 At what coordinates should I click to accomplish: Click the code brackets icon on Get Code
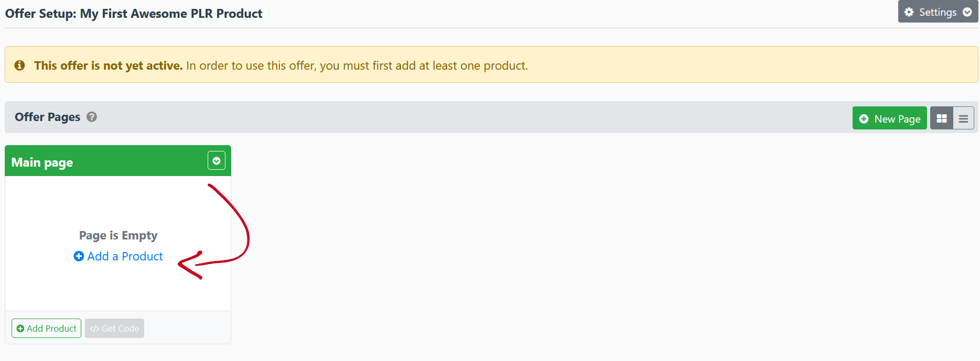click(x=94, y=329)
